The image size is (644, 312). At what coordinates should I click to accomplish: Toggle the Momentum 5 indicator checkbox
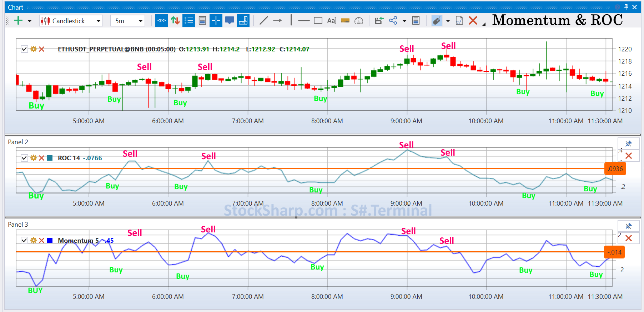(x=24, y=240)
